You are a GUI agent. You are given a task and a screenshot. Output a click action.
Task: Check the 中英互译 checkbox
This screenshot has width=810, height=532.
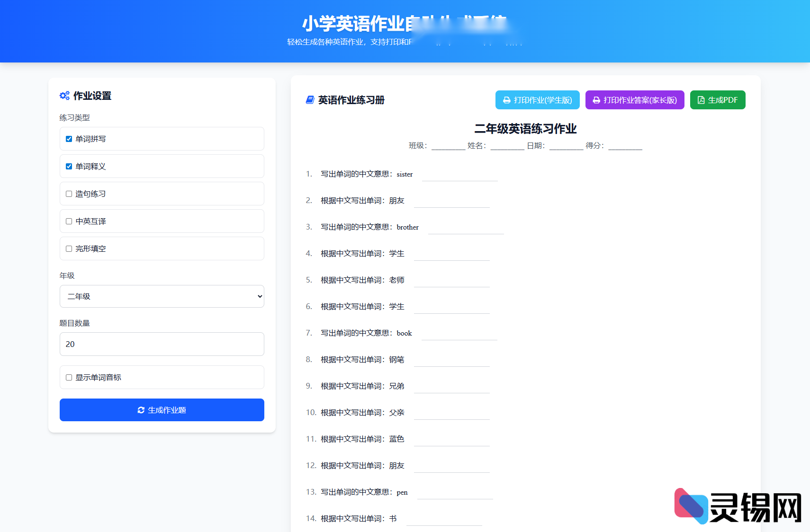tap(69, 221)
